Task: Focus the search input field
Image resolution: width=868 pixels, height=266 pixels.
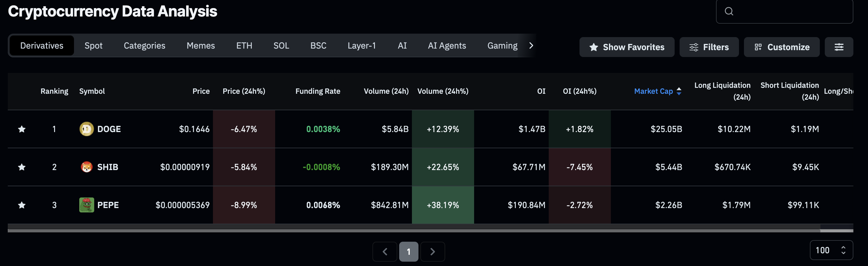Action: point(792,12)
